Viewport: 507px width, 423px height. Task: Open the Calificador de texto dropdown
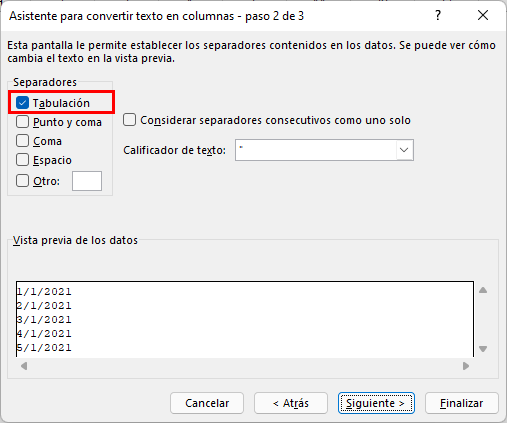pos(404,150)
